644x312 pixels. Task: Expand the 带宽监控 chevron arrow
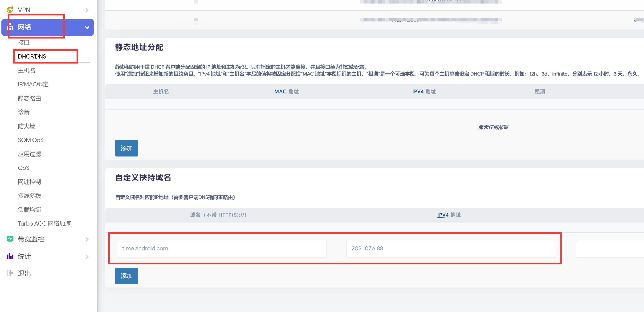point(87,239)
